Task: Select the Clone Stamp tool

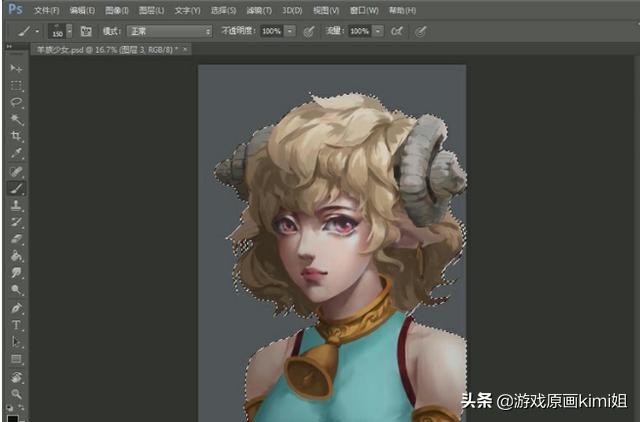Action: tap(16, 205)
